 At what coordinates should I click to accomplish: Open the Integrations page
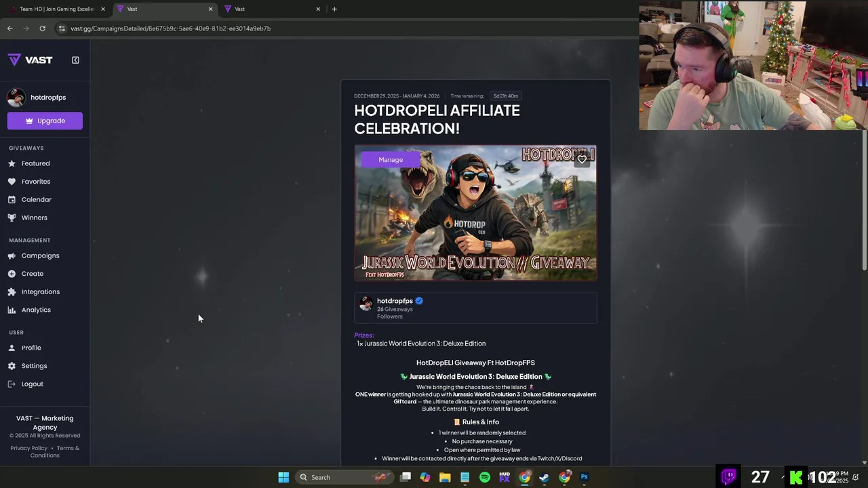[40, 291]
